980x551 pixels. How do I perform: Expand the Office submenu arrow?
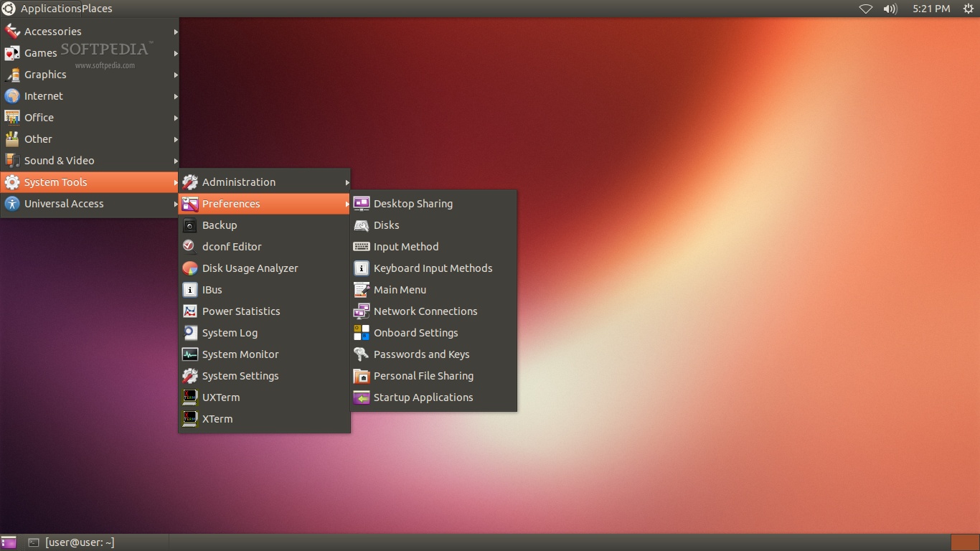point(175,118)
